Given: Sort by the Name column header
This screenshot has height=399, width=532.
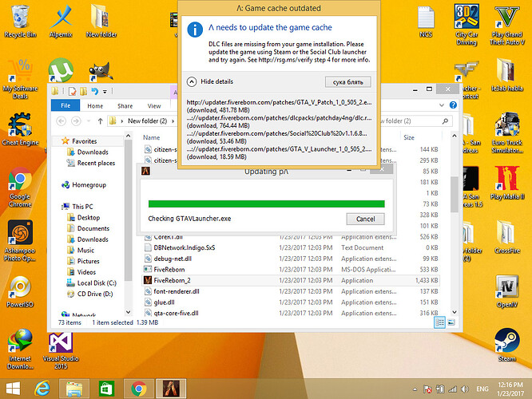Looking at the screenshot, I should click(x=151, y=137).
